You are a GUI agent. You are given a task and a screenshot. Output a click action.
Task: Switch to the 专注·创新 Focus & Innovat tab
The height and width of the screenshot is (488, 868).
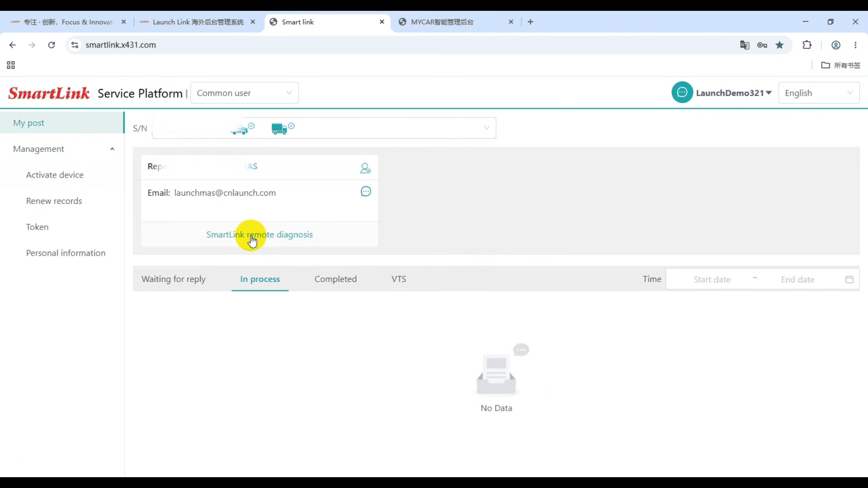(68, 22)
